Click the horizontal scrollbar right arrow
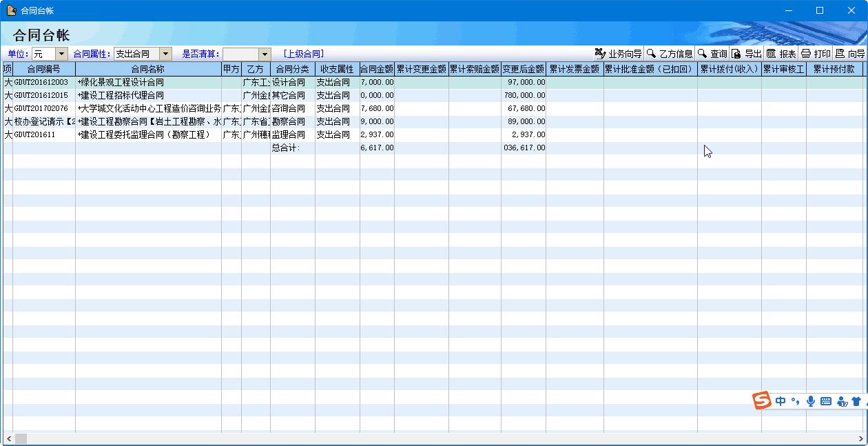868x446 pixels. click(x=861, y=438)
